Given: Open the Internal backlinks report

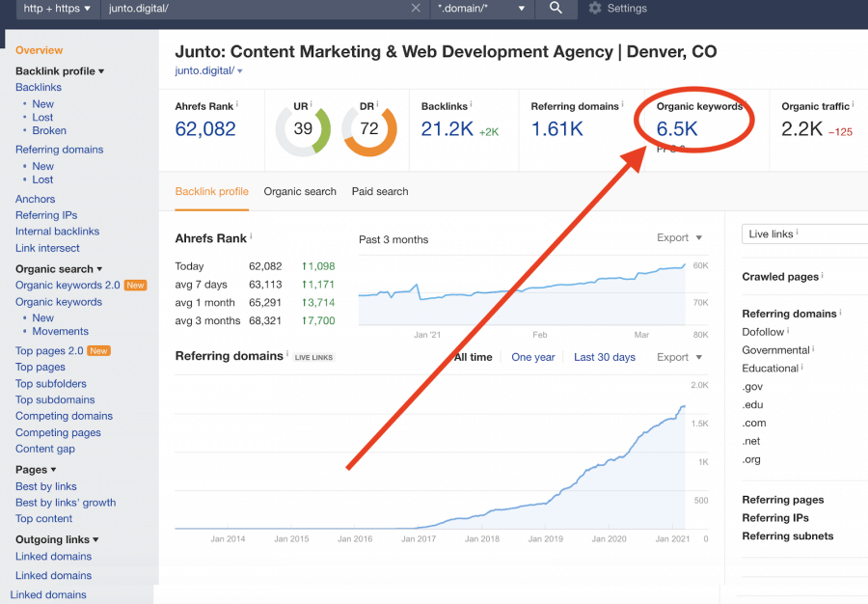Looking at the screenshot, I should point(57,232).
